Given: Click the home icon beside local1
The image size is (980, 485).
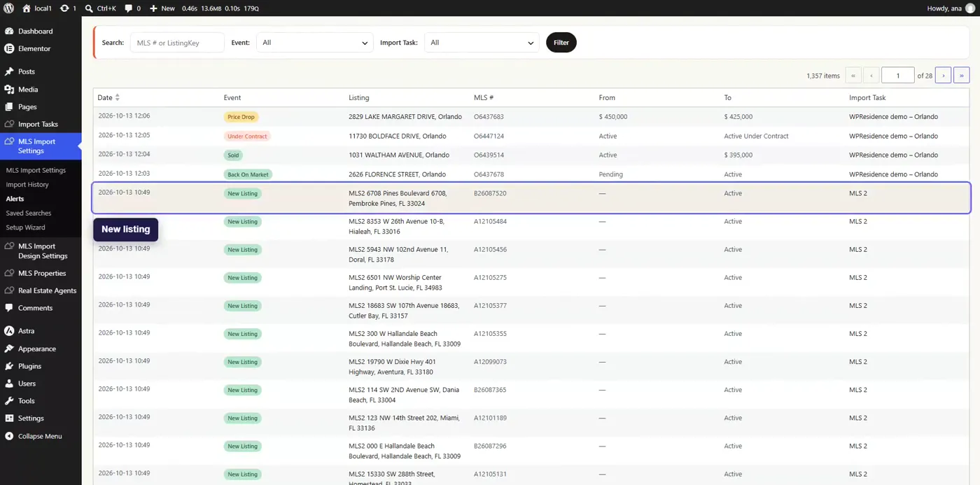Looking at the screenshot, I should coord(27,8).
